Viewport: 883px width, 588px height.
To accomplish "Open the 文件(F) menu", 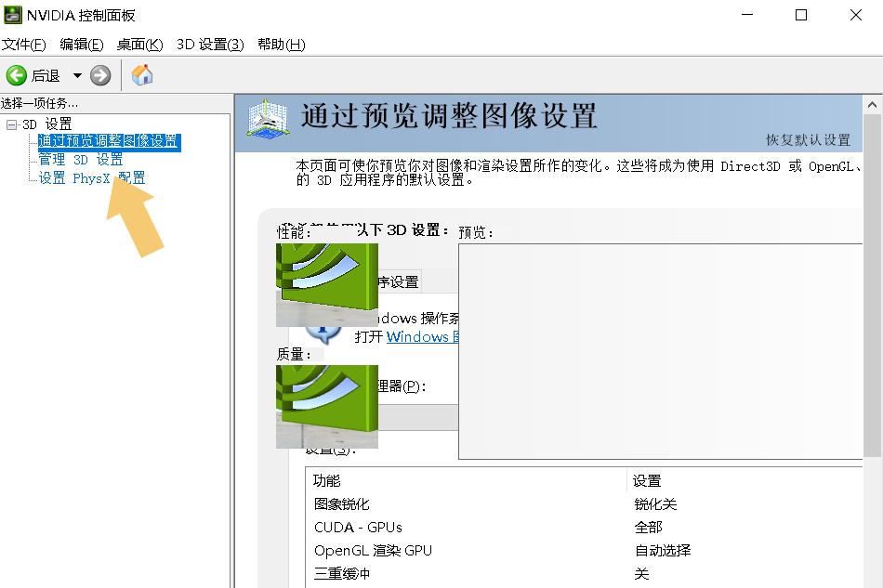I will coord(25,44).
